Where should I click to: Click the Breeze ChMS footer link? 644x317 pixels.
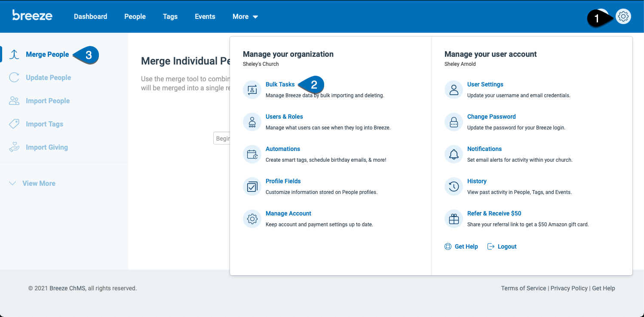(68, 288)
